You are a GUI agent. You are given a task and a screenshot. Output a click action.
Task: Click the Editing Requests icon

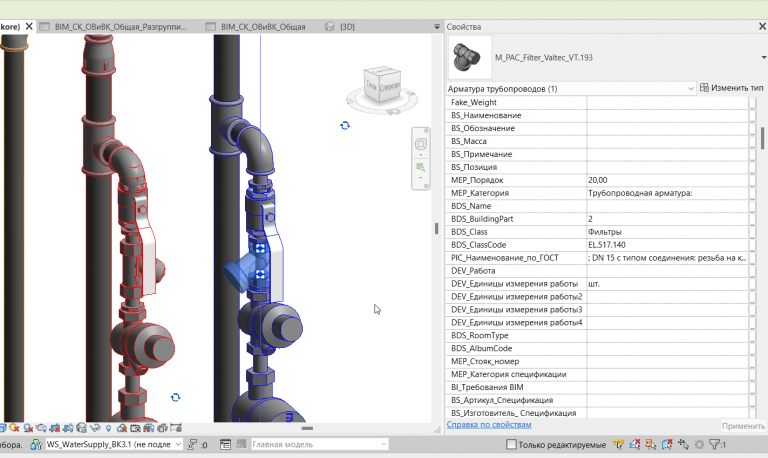point(192,444)
